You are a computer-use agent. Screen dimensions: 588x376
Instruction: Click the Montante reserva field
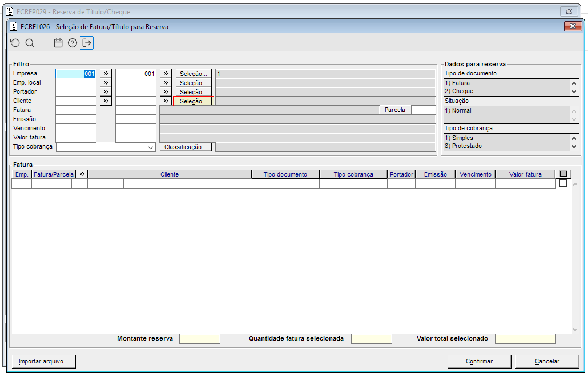199,339
